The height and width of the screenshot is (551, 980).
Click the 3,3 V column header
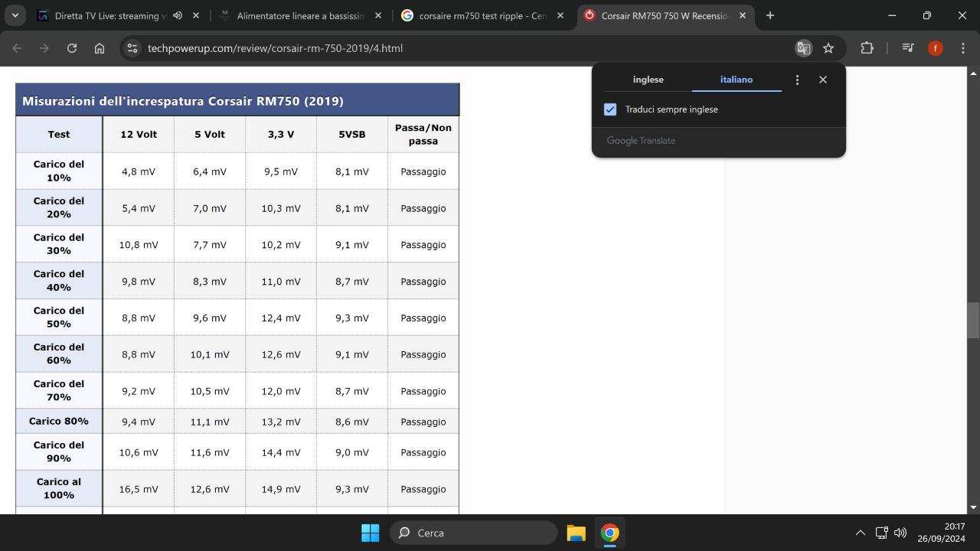pos(281,135)
